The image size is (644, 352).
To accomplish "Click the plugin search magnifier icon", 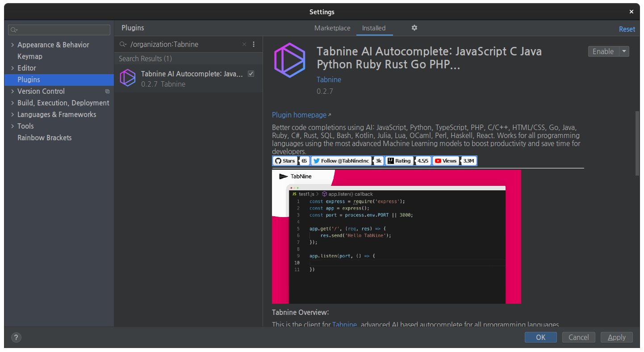I will pos(123,44).
